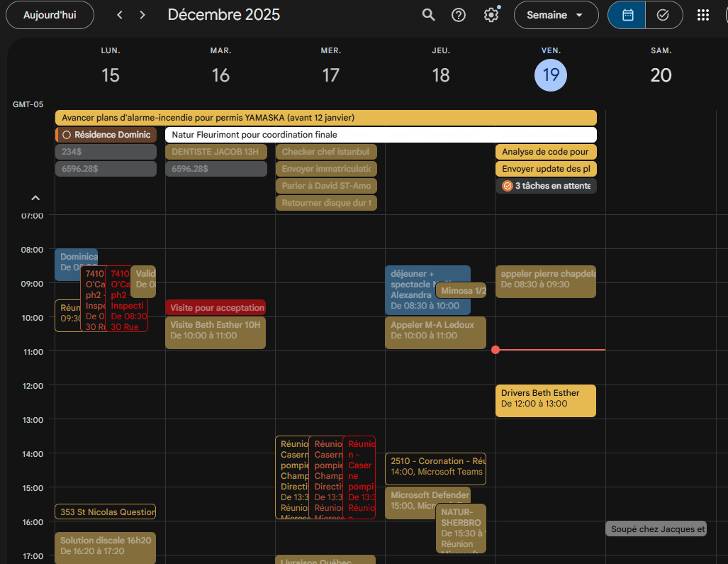The width and height of the screenshot is (728, 564).
Task: Open the Semaine view dropdown
Action: pyautogui.click(x=556, y=15)
